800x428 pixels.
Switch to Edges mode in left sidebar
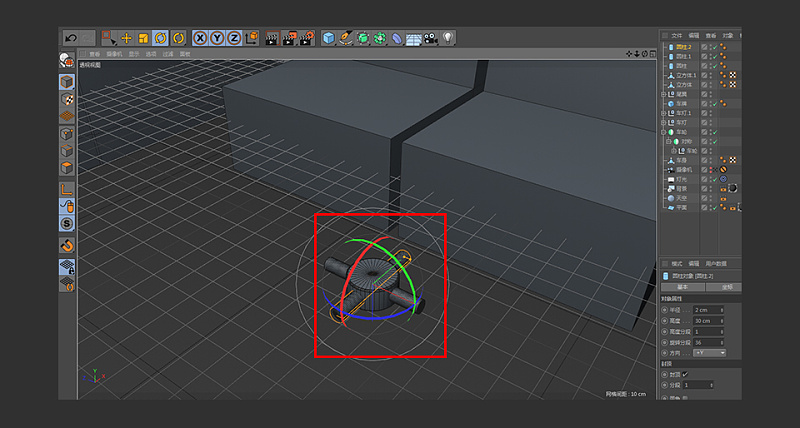(x=67, y=151)
